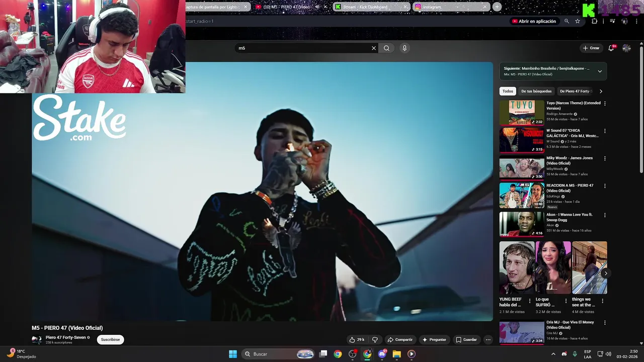Open more actions menu under the video
The height and width of the screenshot is (362, 644).
point(488,340)
